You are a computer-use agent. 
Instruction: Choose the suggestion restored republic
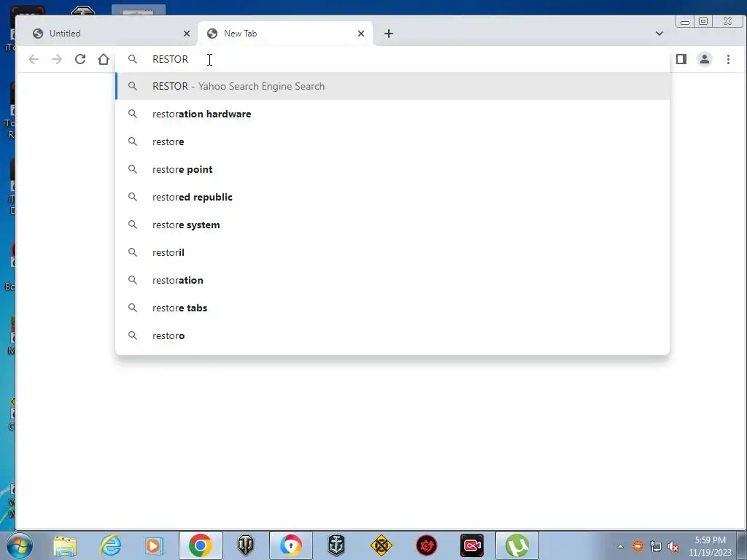coord(392,197)
